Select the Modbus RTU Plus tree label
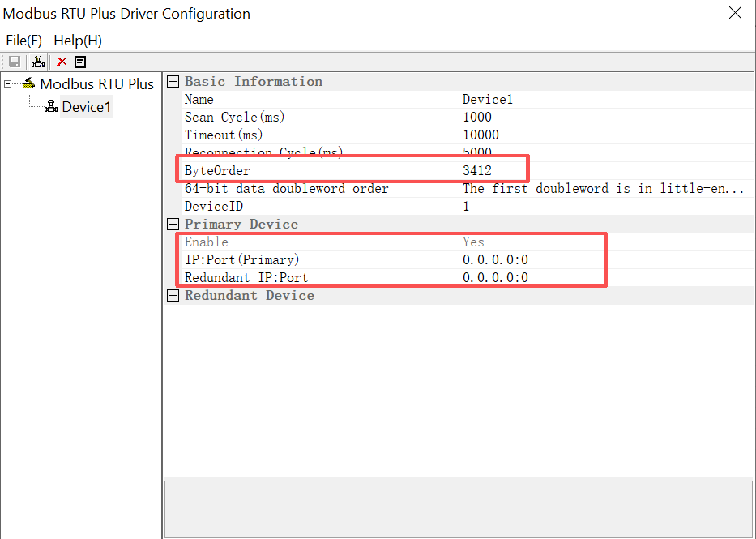 96,83
